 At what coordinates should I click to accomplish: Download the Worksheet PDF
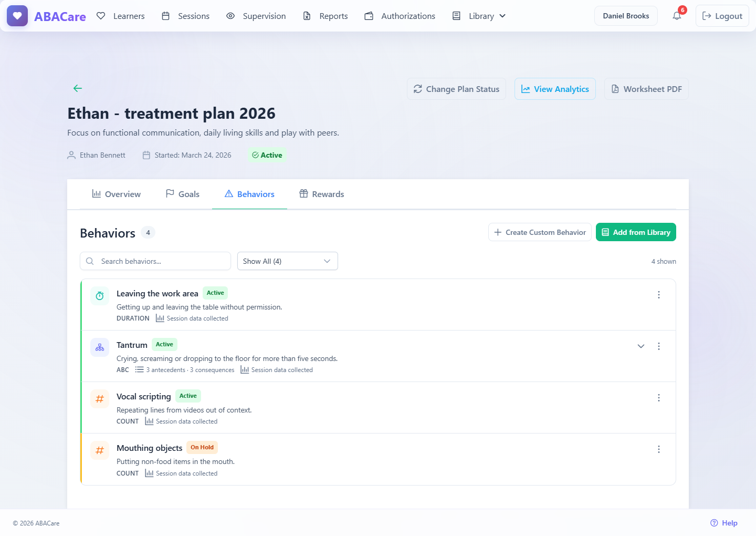(x=646, y=89)
